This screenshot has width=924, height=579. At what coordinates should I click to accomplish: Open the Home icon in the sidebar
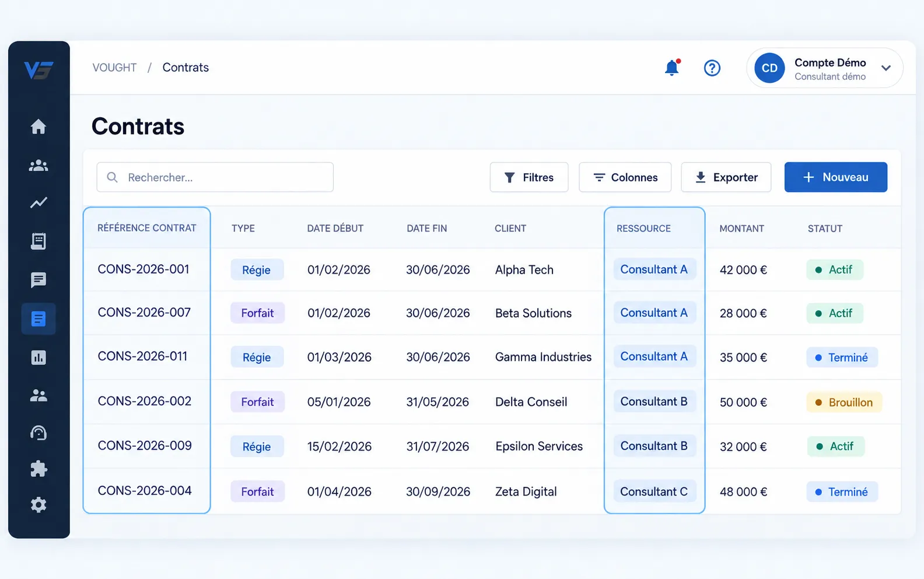(x=38, y=127)
